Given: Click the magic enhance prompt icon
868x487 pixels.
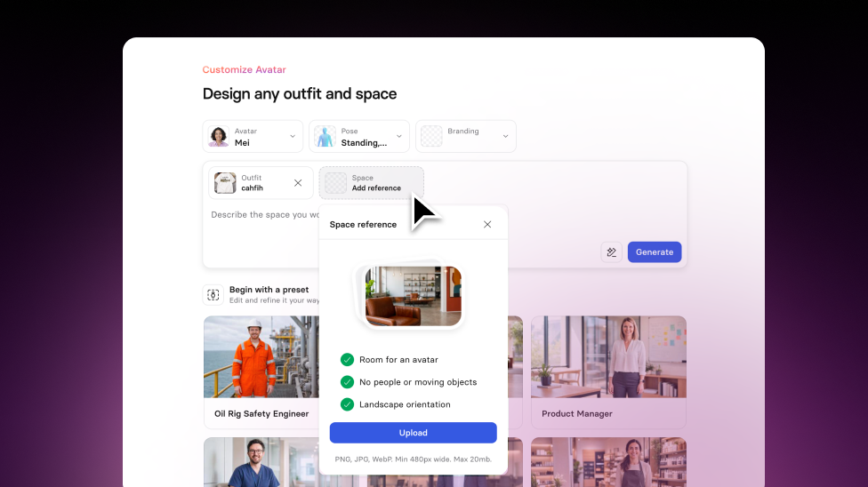Looking at the screenshot, I should tap(612, 251).
